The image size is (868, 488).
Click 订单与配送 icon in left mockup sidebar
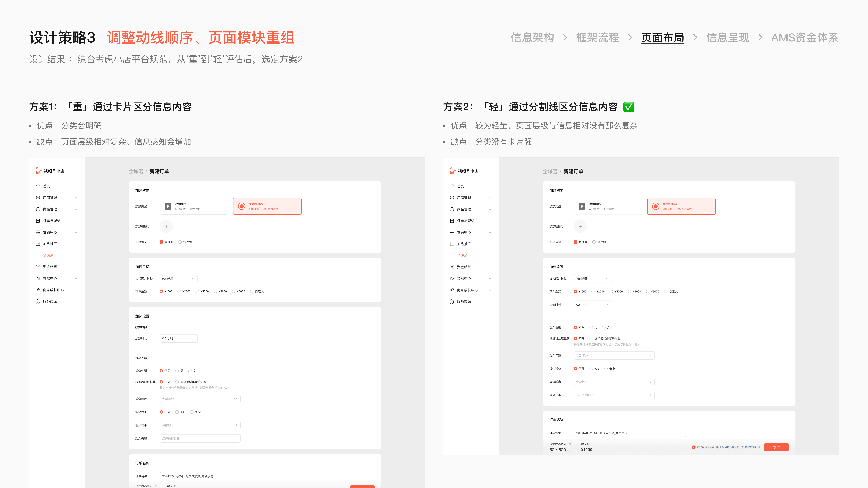(x=38, y=221)
